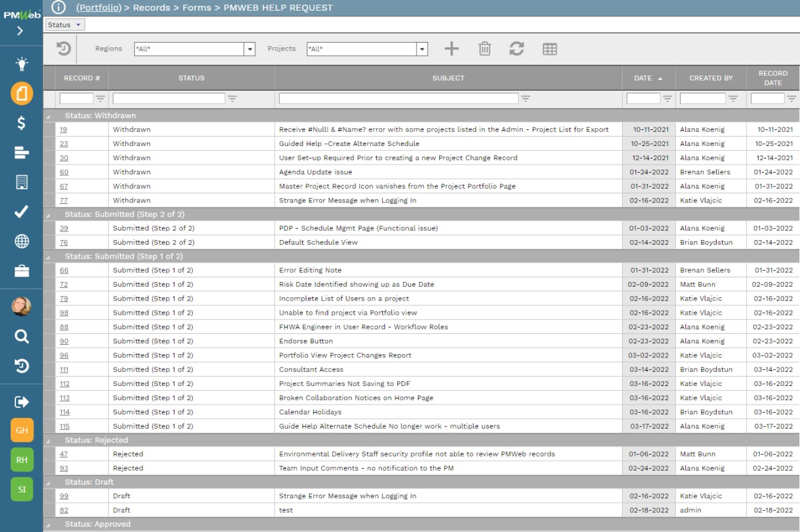Screen dimensions: 800x532
Task: Click the Date filter input field
Action: tap(643, 99)
